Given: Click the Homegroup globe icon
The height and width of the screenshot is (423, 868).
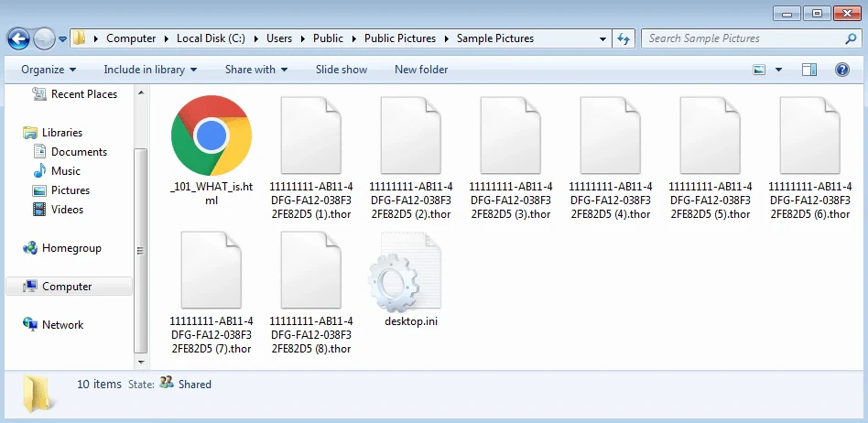Looking at the screenshot, I should (x=30, y=248).
